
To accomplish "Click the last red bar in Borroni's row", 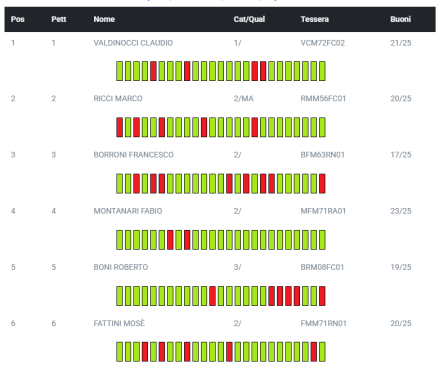I will (x=322, y=183).
